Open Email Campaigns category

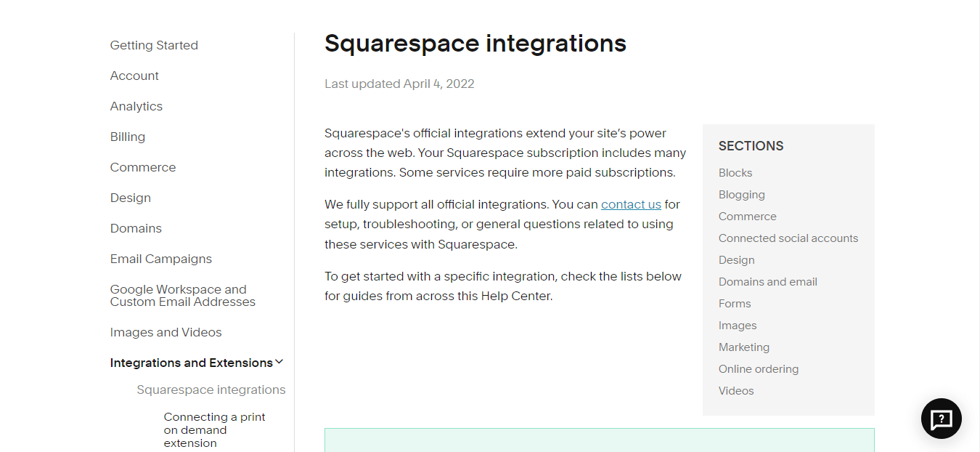[x=161, y=259]
